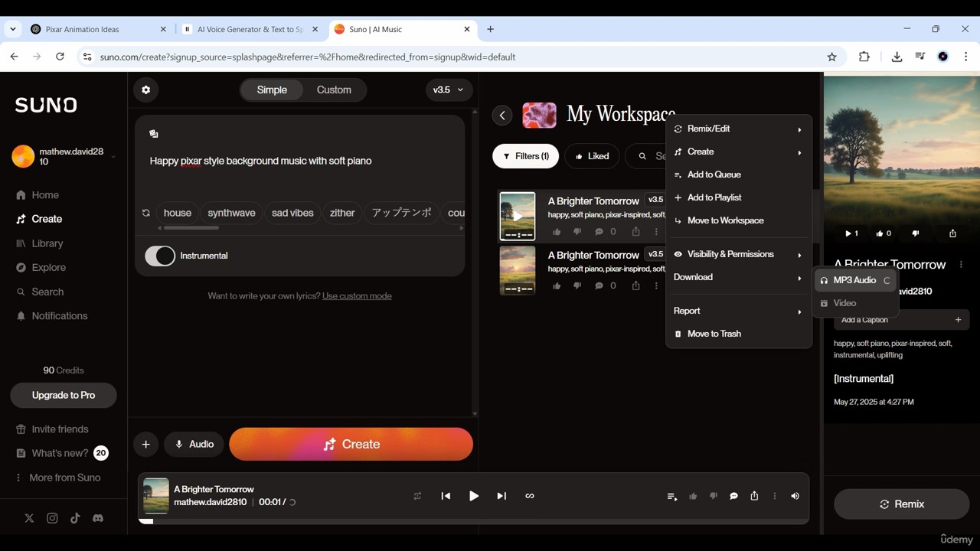
Task: Expand the account menu next to mathew.david28
Action: [113, 157]
